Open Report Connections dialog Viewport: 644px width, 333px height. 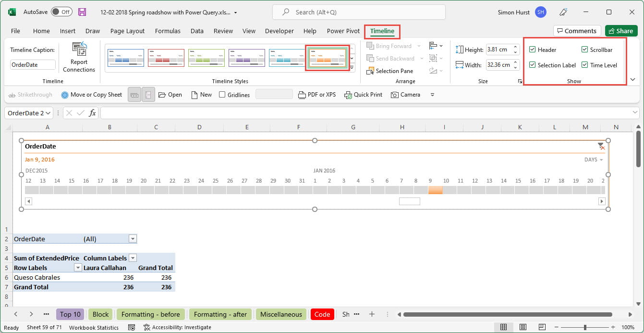(x=79, y=57)
